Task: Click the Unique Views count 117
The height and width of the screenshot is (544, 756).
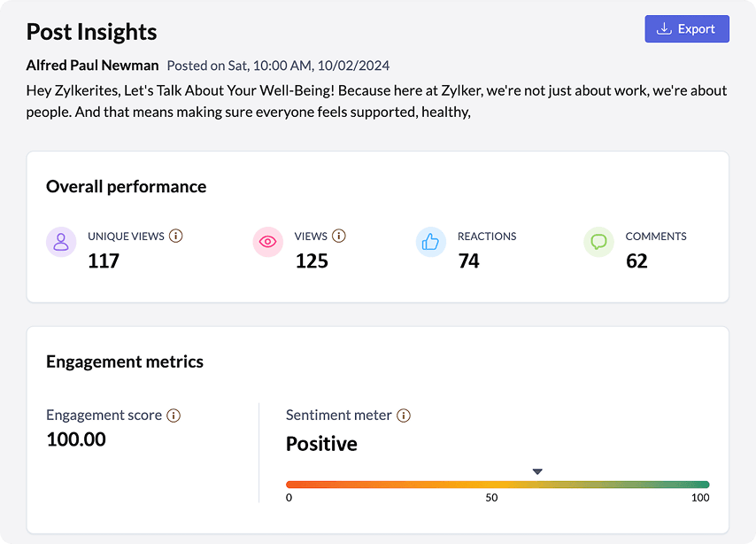Action: [x=104, y=260]
